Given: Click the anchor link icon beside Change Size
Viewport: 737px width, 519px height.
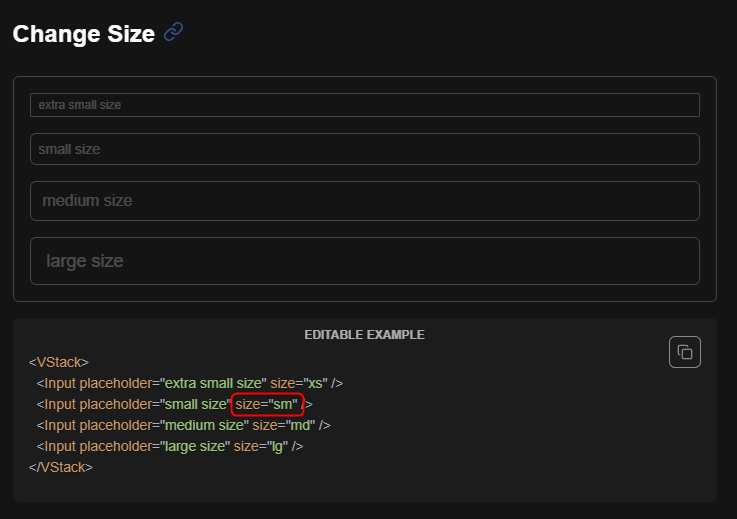Looking at the screenshot, I should [x=173, y=32].
